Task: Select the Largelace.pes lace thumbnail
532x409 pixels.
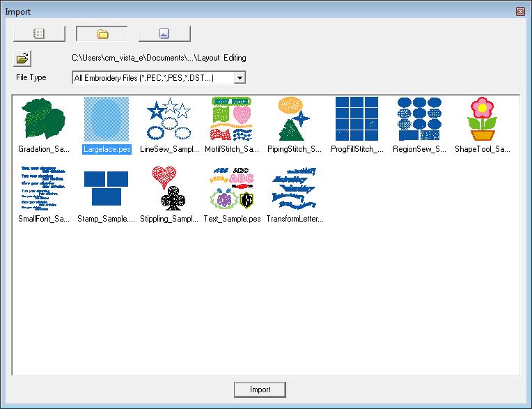Action: click(x=107, y=118)
